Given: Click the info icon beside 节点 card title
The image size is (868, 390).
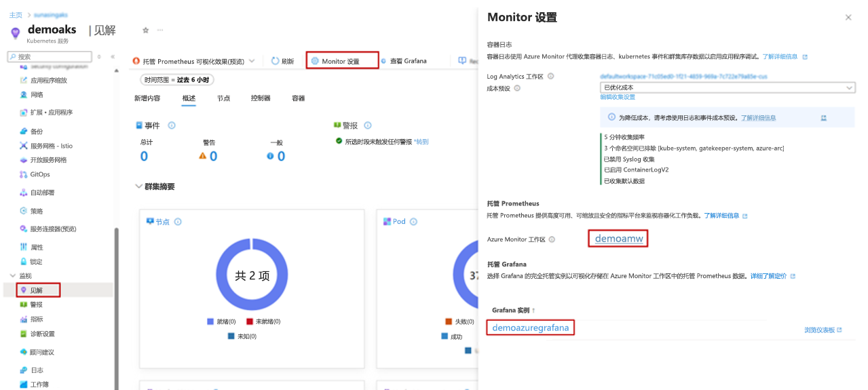Looking at the screenshot, I should [x=178, y=222].
